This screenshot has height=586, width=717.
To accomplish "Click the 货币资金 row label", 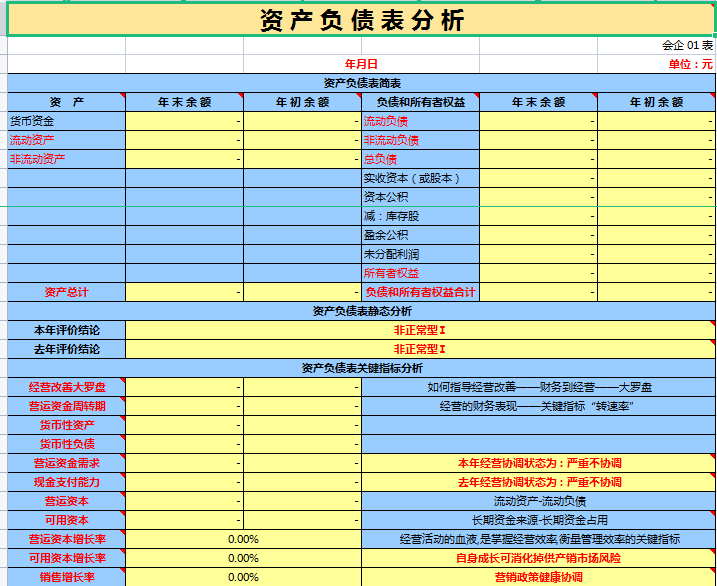I will [66, 121].
